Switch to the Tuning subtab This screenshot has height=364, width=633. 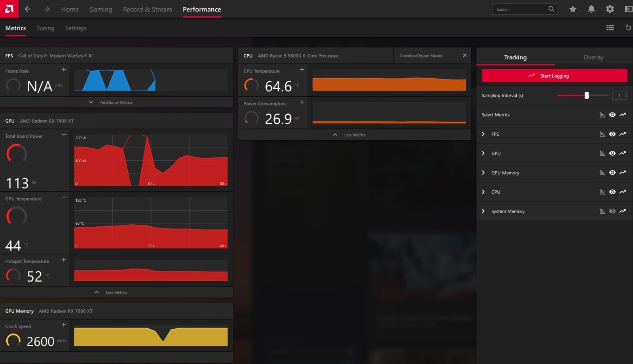click(x=45, y=28)
